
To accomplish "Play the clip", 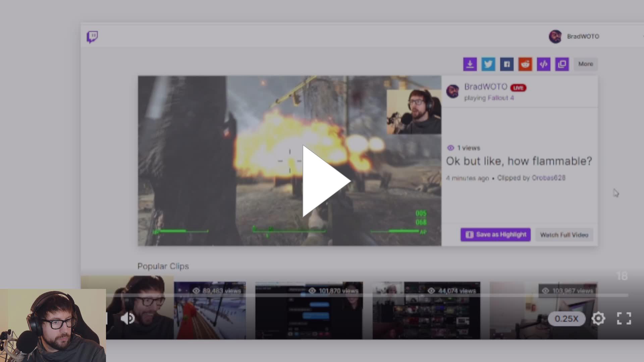I will [322, 181].
